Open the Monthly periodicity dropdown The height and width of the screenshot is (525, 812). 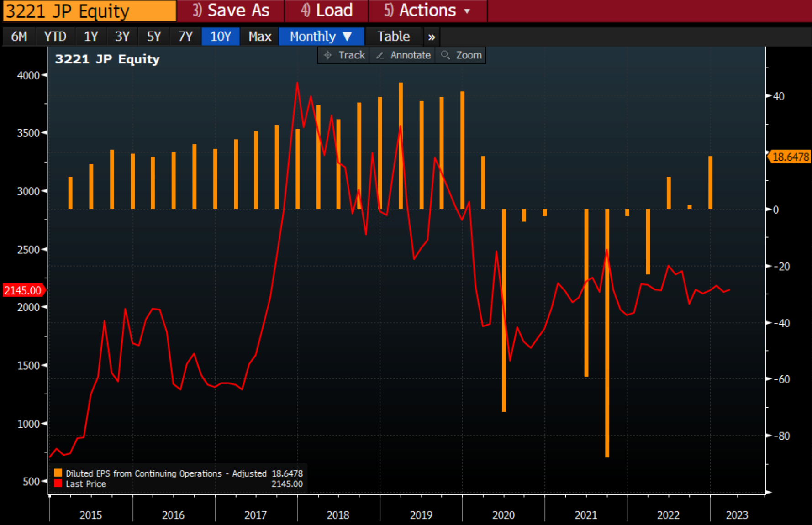tap(321, 37)
